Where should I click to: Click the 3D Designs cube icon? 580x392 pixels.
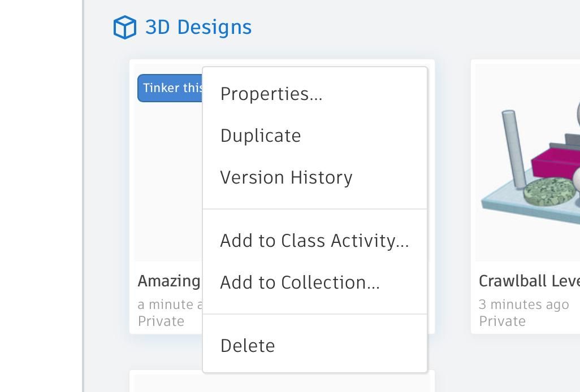click(125, 27)
